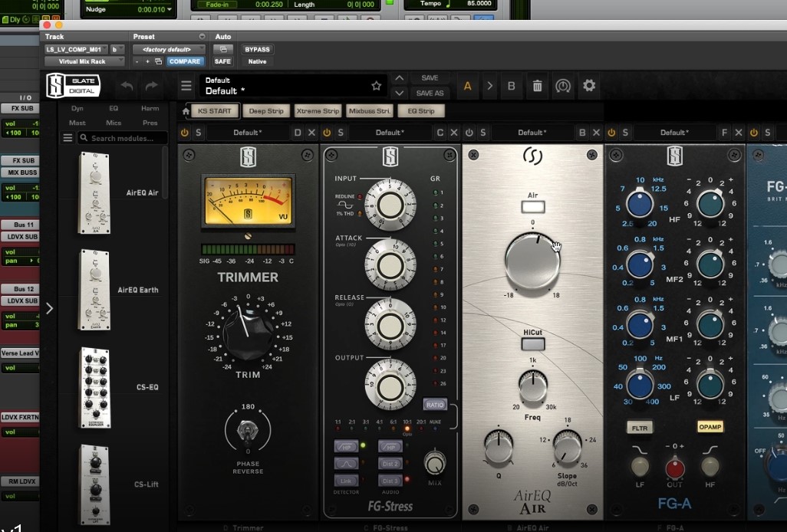Open the hamburger menu beside the preset name
The width and height of the screenshot is (787, 532).
pos(186,86)
